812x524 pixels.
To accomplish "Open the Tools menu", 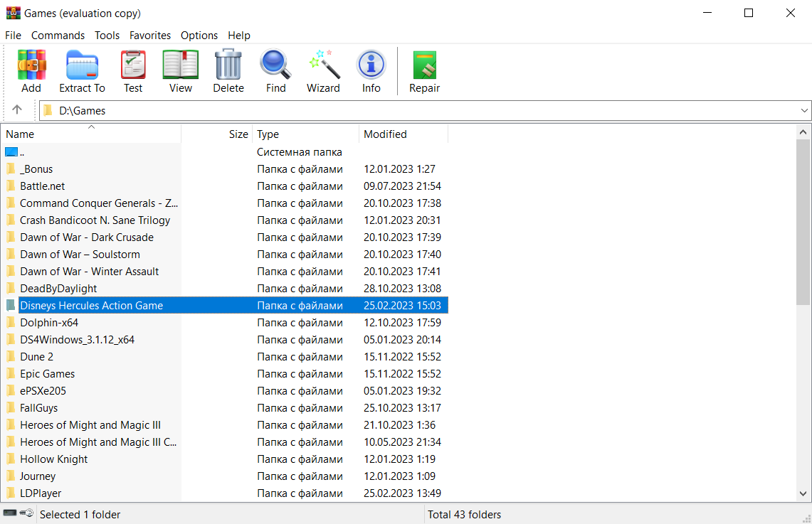I will tap(107, 35).
